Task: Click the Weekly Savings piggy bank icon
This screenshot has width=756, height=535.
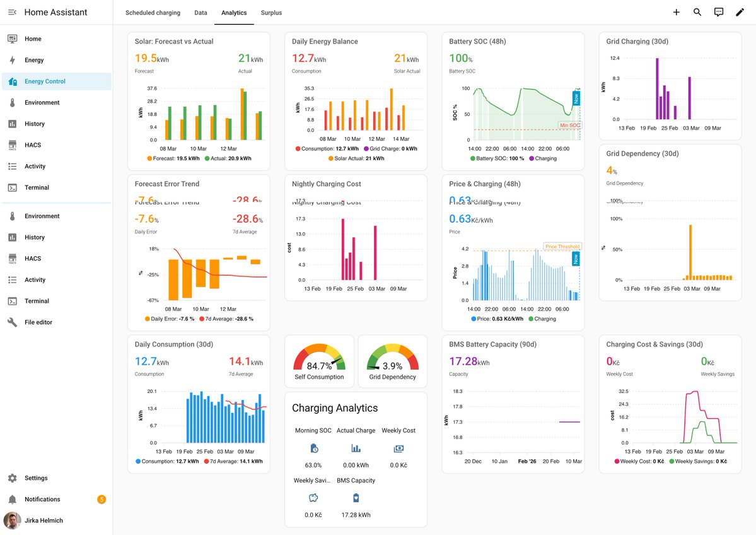Action: 313,497
